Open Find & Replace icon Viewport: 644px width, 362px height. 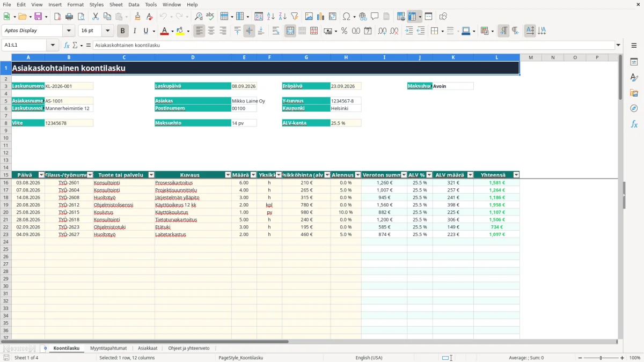pyautogui.click(x=199, y=17)
